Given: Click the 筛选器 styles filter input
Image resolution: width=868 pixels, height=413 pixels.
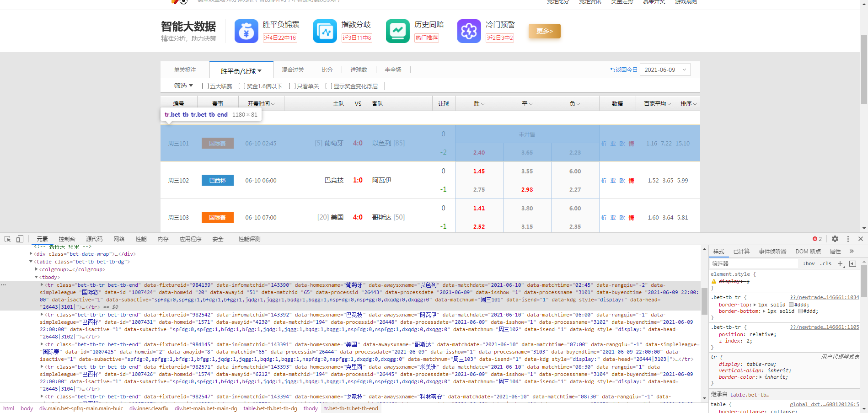Looking at the screenshot, I should (754, 263).
